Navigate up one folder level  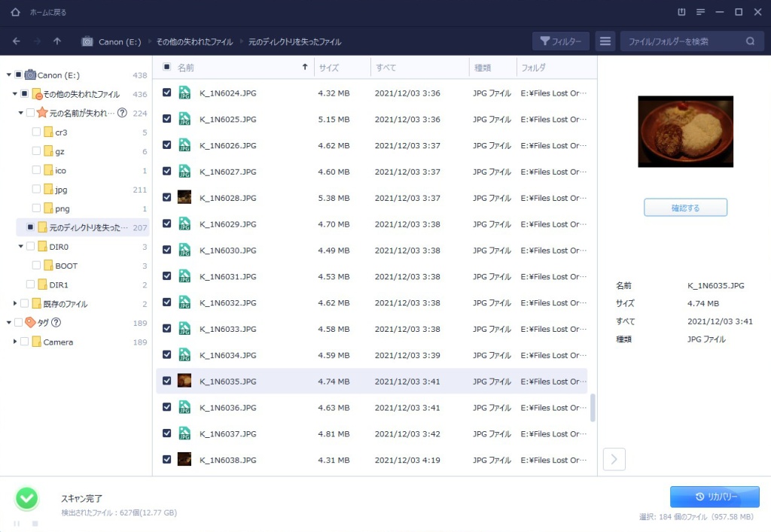point(57,41)
